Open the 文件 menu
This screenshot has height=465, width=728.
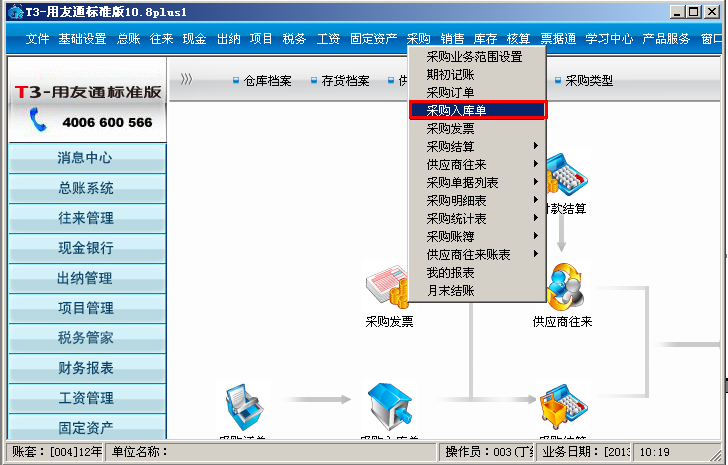click(x=37, y=39)
